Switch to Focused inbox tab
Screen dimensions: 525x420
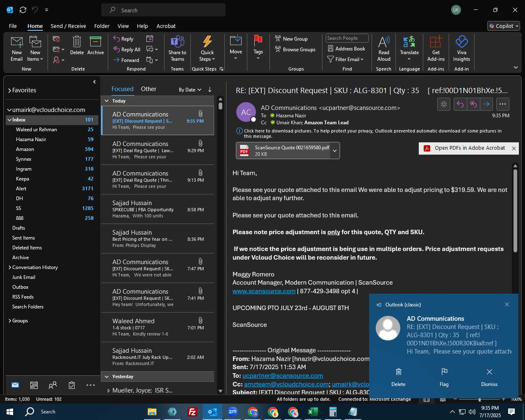[x=122, y=89]
